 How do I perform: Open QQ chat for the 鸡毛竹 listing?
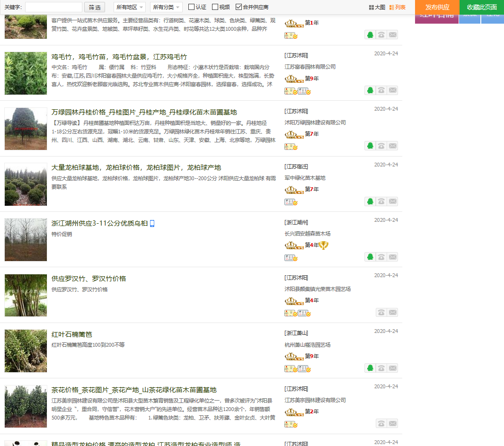(370, 90)
